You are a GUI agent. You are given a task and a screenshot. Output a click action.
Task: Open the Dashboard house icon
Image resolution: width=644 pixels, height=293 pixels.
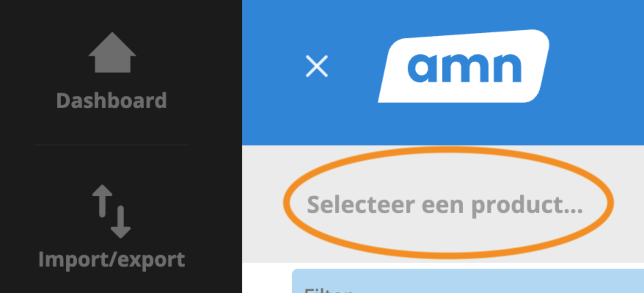tap(112, 53)
